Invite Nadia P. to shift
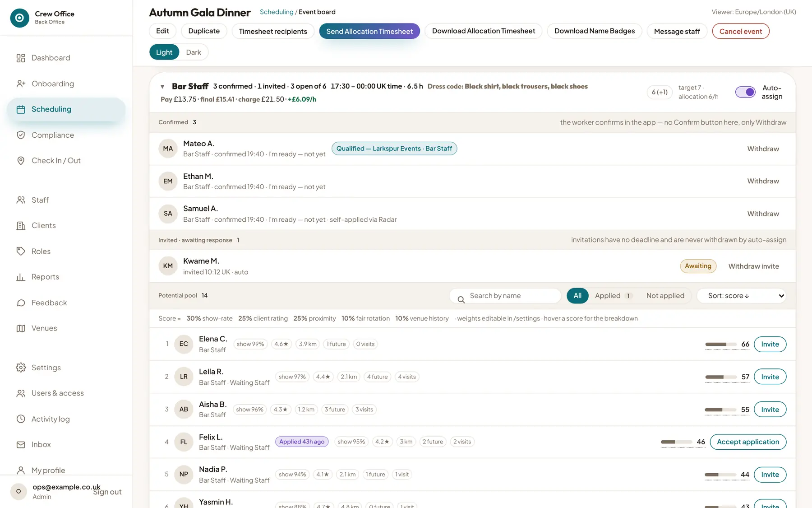The image size is (812, 508). pyautogui.click(x=770, y=475)
